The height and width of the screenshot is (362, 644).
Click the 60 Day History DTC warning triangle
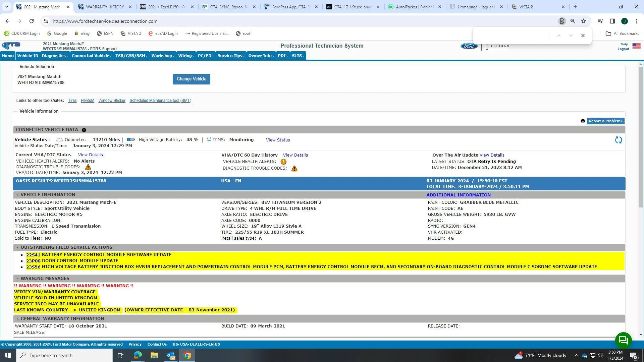(294, 169)
